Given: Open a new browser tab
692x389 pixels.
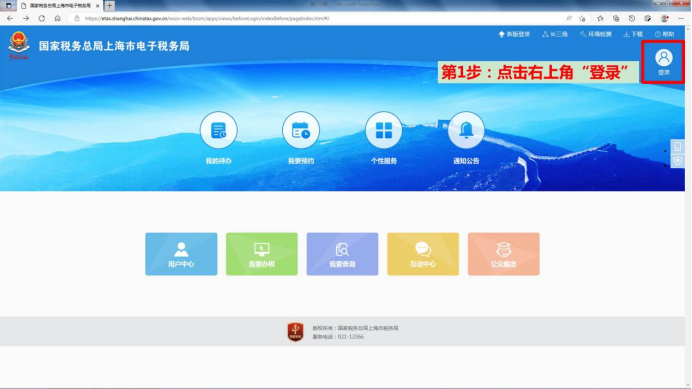Looking at the screenshot, I should click(x=109, y=6).
